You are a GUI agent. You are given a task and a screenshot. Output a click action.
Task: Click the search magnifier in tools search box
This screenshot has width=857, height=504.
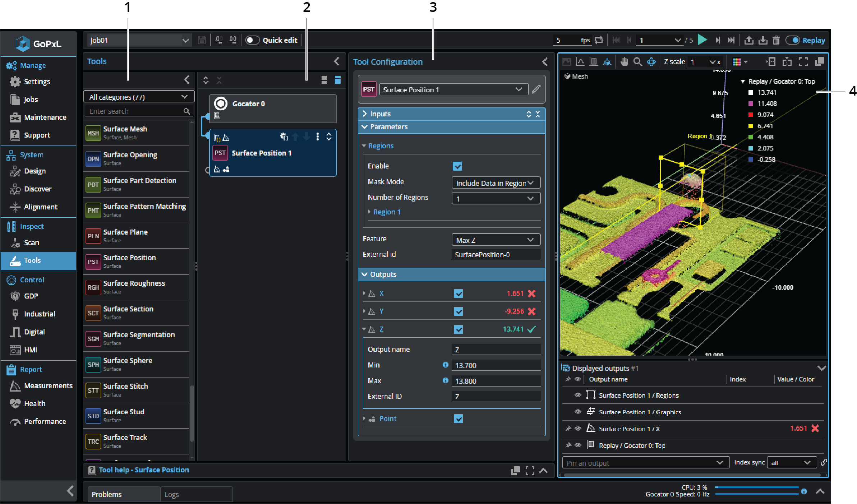pos(186,111)
